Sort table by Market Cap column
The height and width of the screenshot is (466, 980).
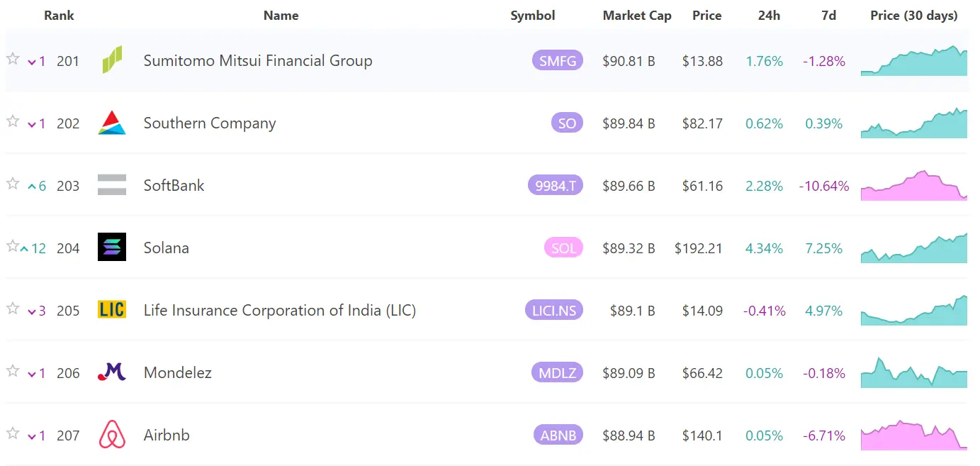pos(636,16)
